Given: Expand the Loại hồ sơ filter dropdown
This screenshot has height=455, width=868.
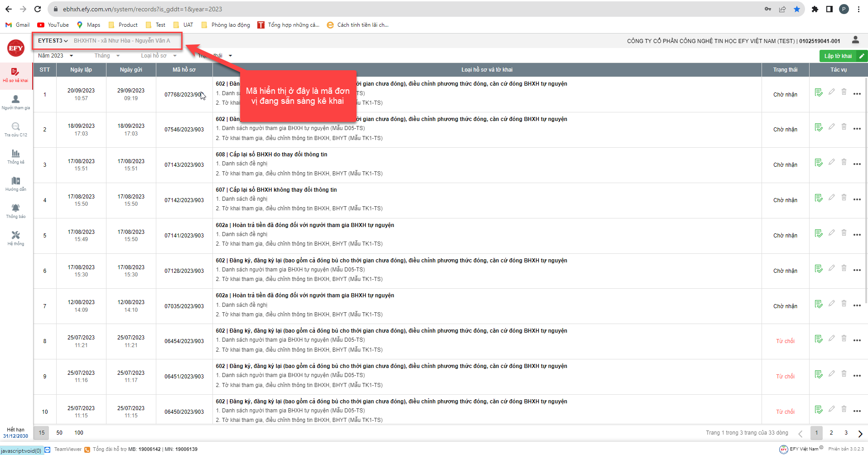Looking at the screenshot, I should 159,56.
